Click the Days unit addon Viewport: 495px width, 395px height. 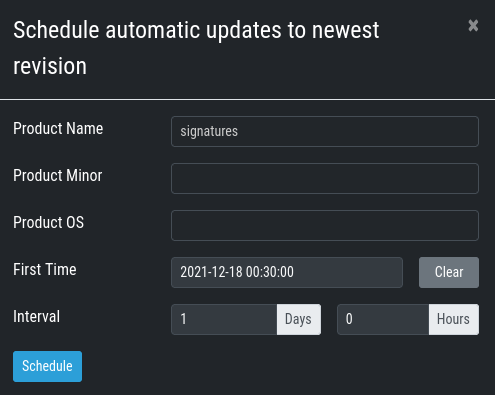pos(299,319)
